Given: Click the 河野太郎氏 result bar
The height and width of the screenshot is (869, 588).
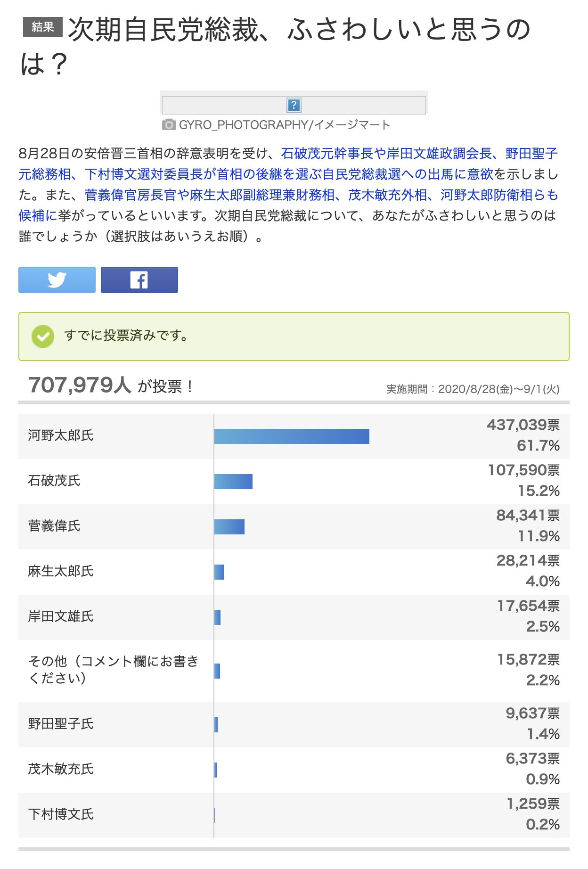Looking at the screenshot, I should [292, 436].
